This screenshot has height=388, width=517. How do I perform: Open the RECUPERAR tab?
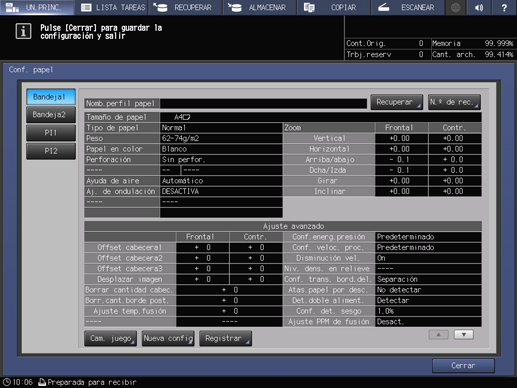pos(185,7)
